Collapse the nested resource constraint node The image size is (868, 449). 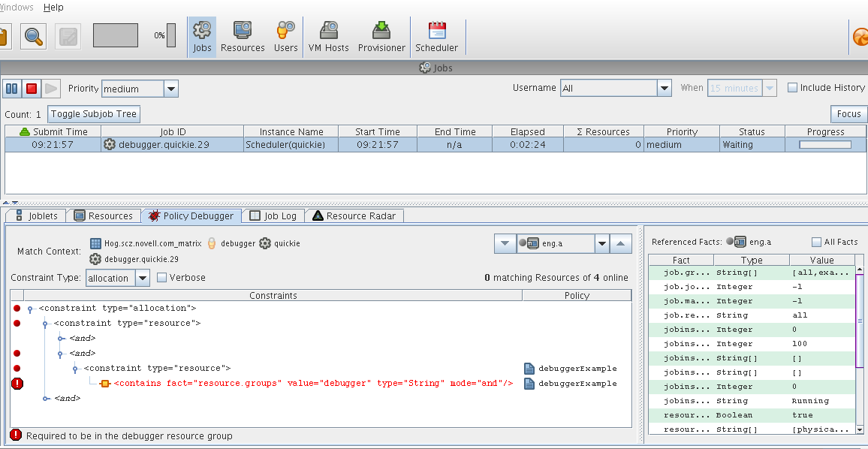point(75,369)
